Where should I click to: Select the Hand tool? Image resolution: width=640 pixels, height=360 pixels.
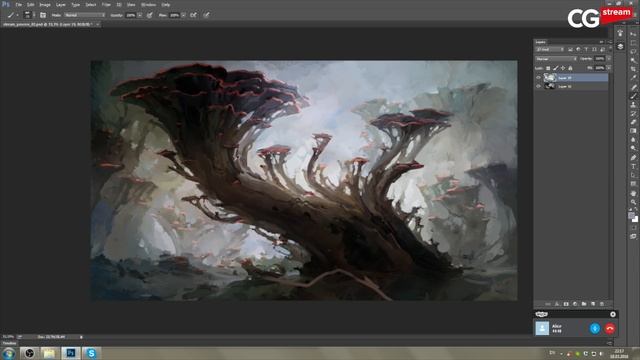[633, 193]
